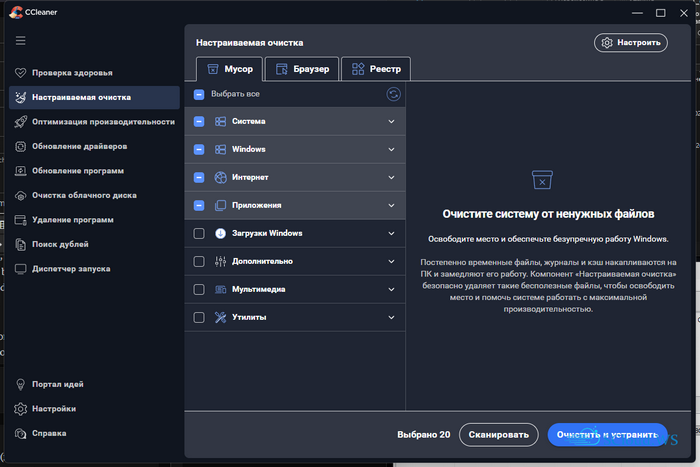This screenshot has width=700, height=467.
Task: Open Удаление программ section
Action: tap(72, 220)
